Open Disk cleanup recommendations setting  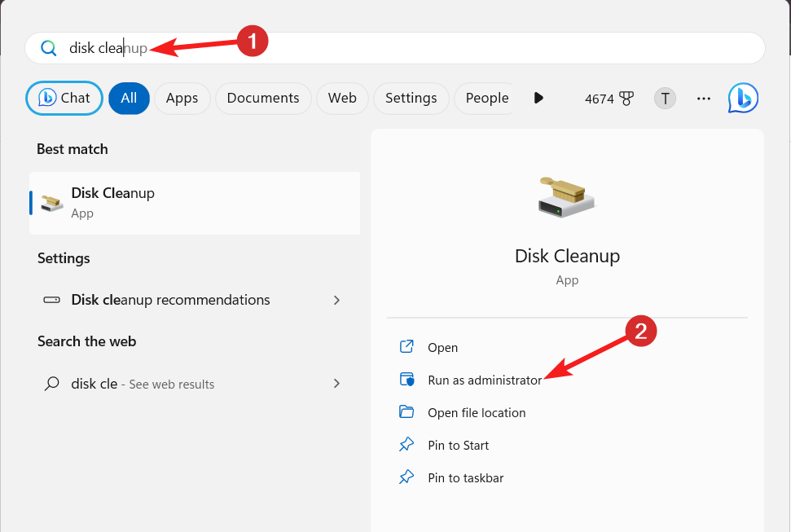pos(195,300)
